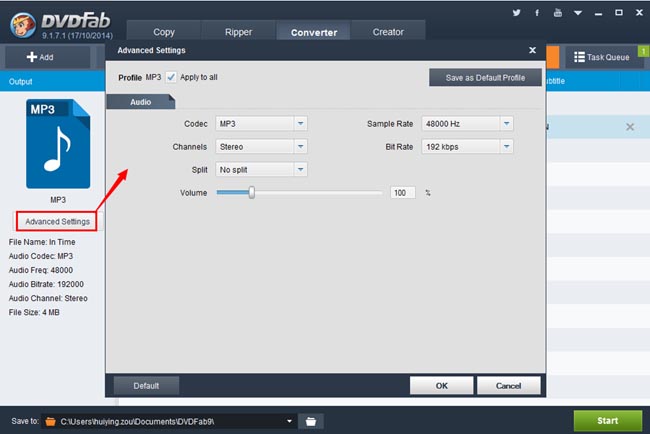Open the title bar dropdown menu arrow
The width and height of the screenshot is (650, 434).
[x=577, y=13]
